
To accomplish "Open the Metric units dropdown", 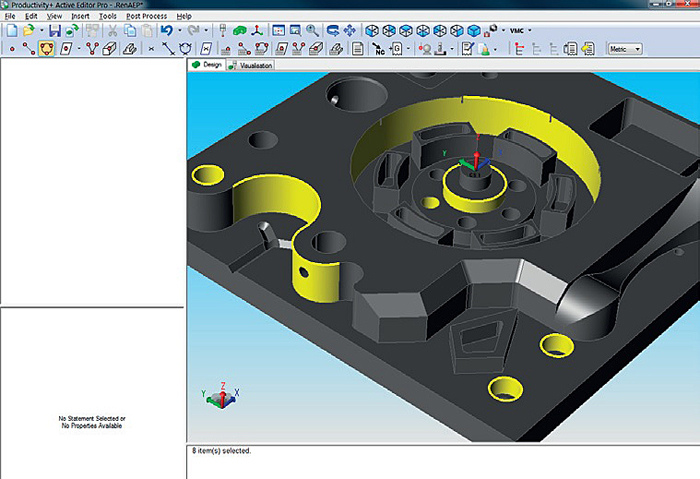I will tap(625, 49).
